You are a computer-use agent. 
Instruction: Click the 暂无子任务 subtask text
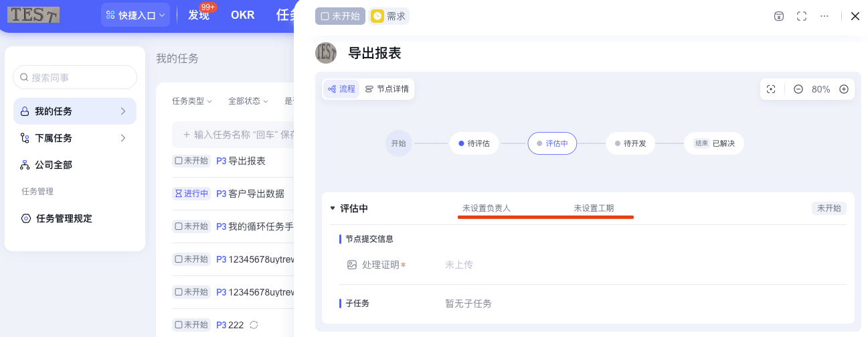coord(468,304)
